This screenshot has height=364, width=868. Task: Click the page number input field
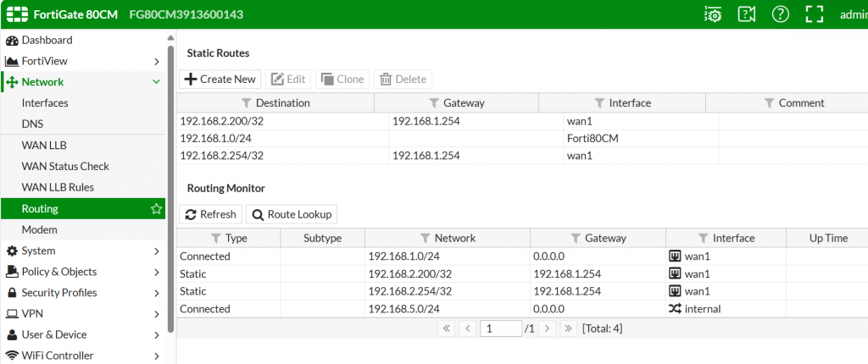point(501,328)
